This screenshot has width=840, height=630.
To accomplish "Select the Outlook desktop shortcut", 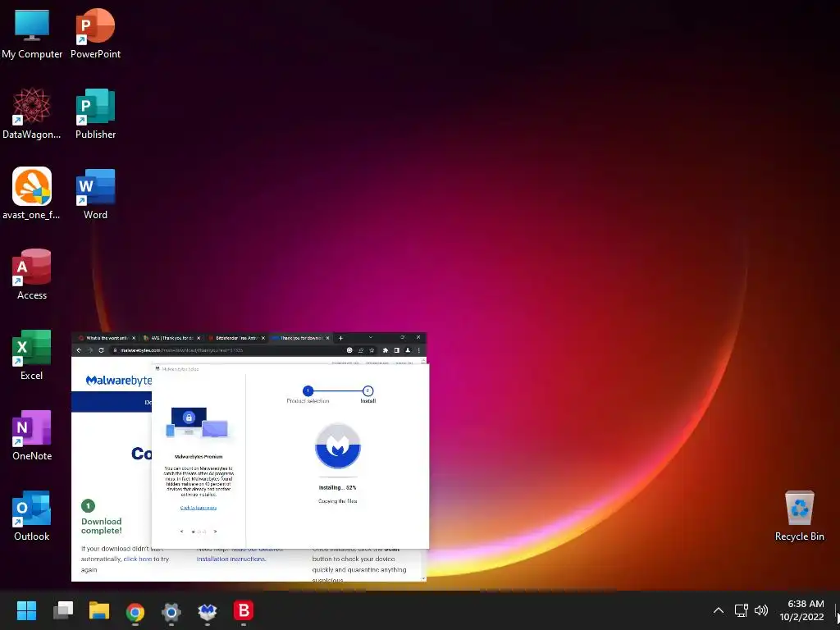I will point(32,515).
